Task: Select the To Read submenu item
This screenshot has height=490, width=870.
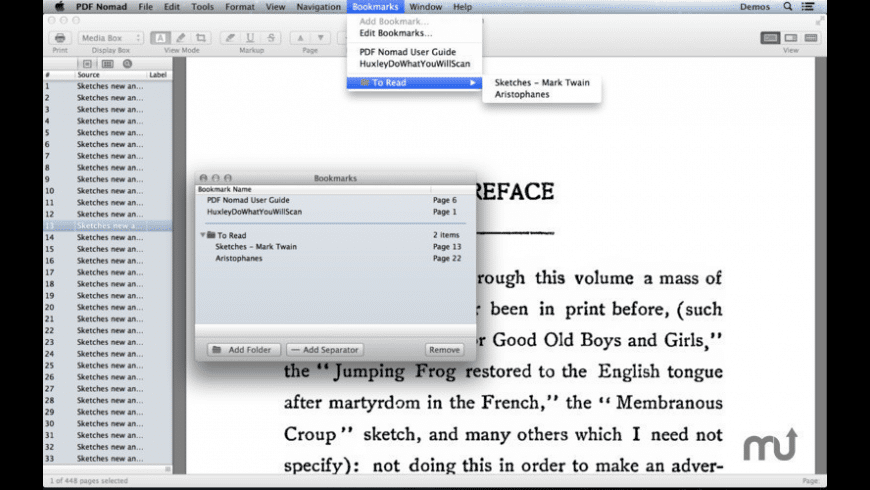Action: tap(414, 82)
